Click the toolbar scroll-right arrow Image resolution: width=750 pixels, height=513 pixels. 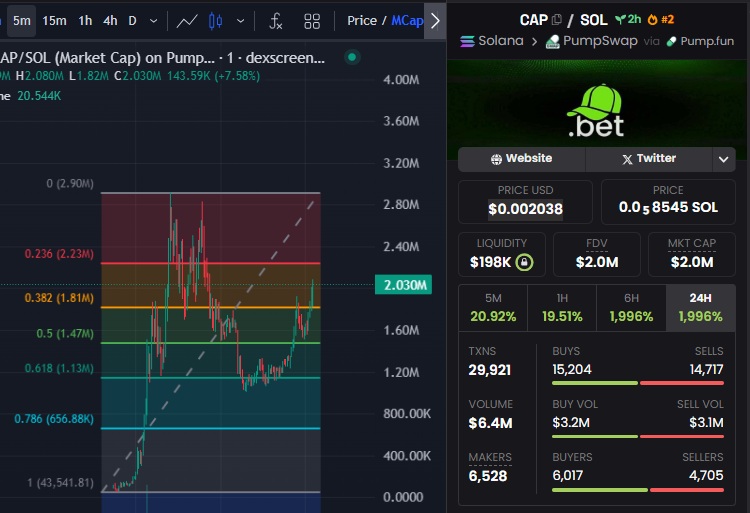tap(435, 21)
